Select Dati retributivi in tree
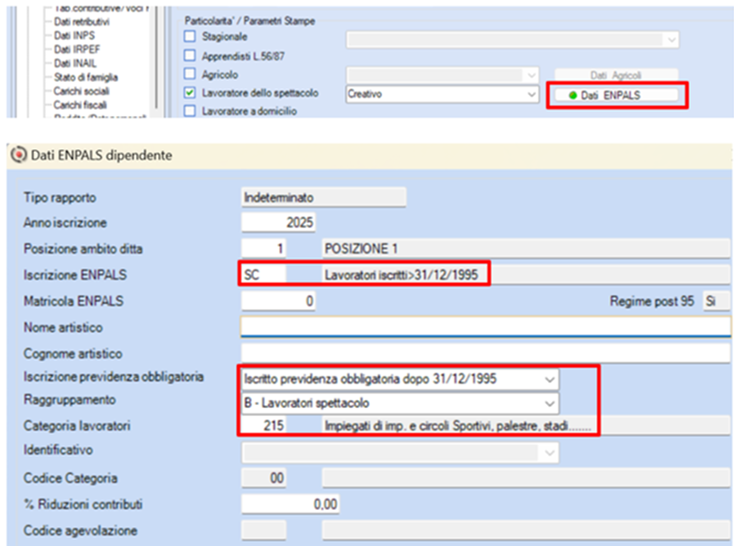The height and width of the screenshot is (546, 734). 81,22
